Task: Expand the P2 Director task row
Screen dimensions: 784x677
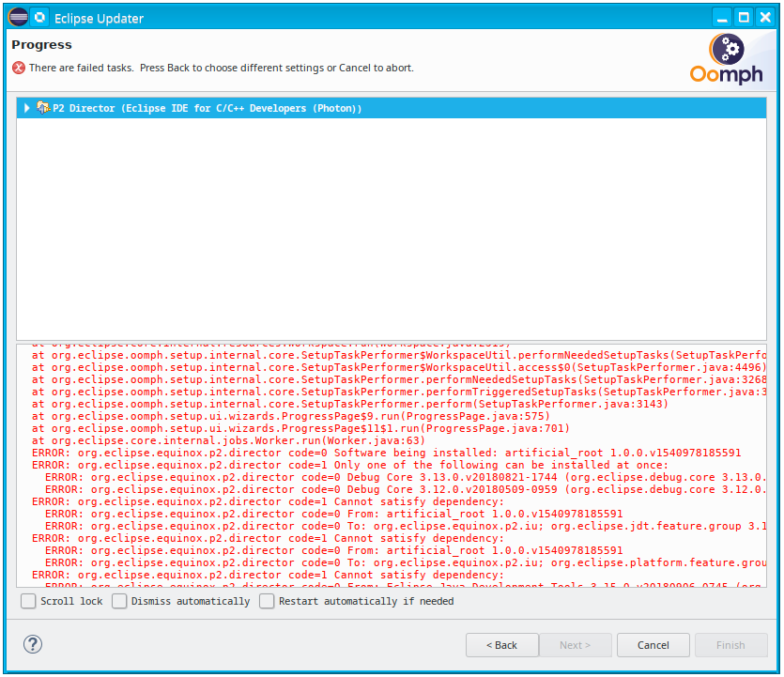Action: pos(27,108)
